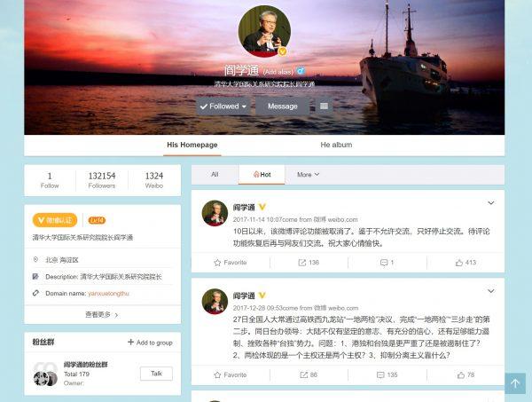Favorite the second post dated 2017-12-28
Image resolution: width=532 pixels, height=402 pixels.
231,374
